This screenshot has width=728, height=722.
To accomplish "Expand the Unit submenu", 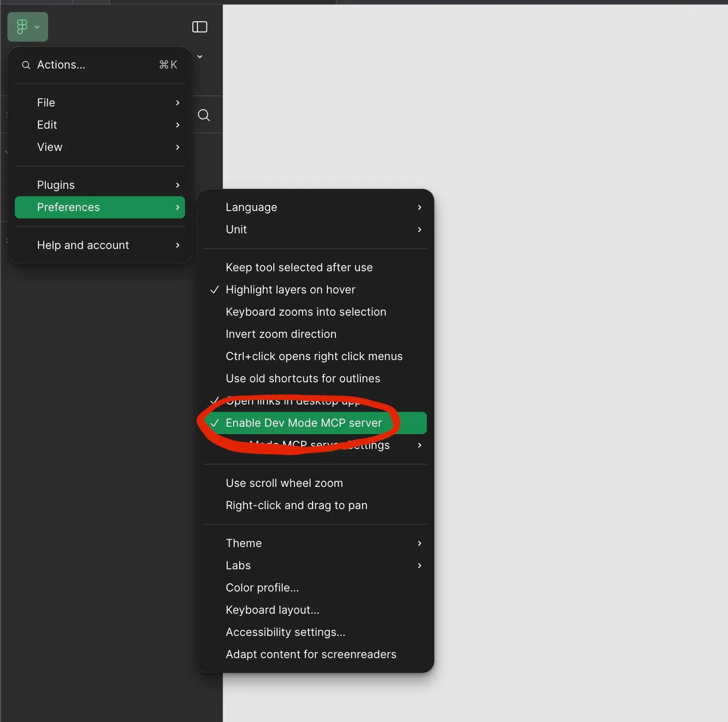I will click(315, 230).
